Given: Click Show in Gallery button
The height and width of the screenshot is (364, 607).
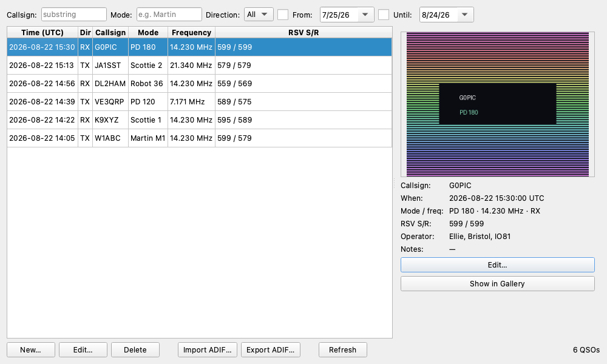Looking at the screenshot, I should point(498,283).
